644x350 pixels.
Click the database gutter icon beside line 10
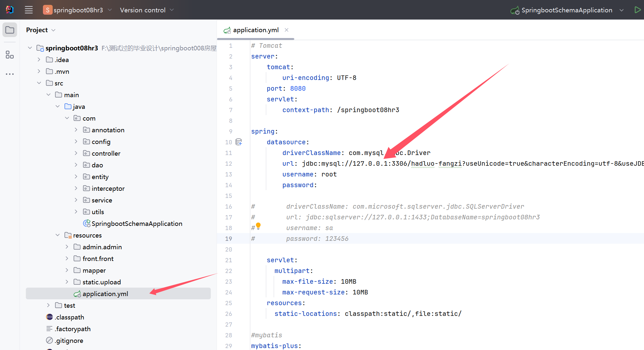239,142
